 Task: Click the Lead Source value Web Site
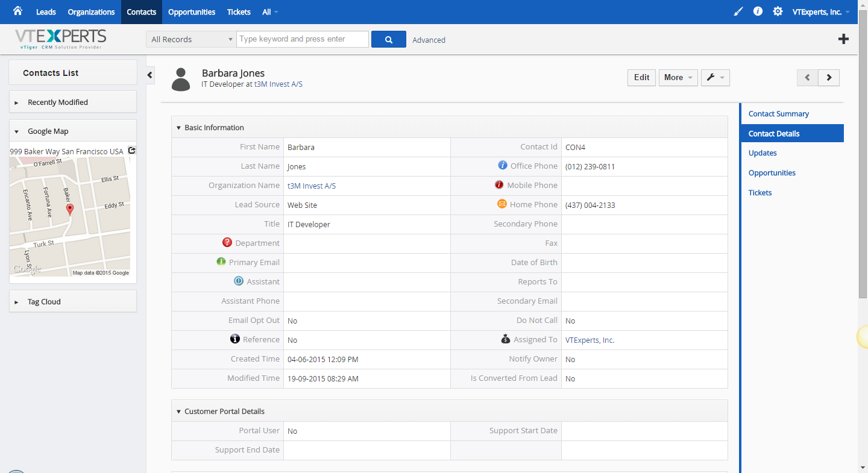302,205
